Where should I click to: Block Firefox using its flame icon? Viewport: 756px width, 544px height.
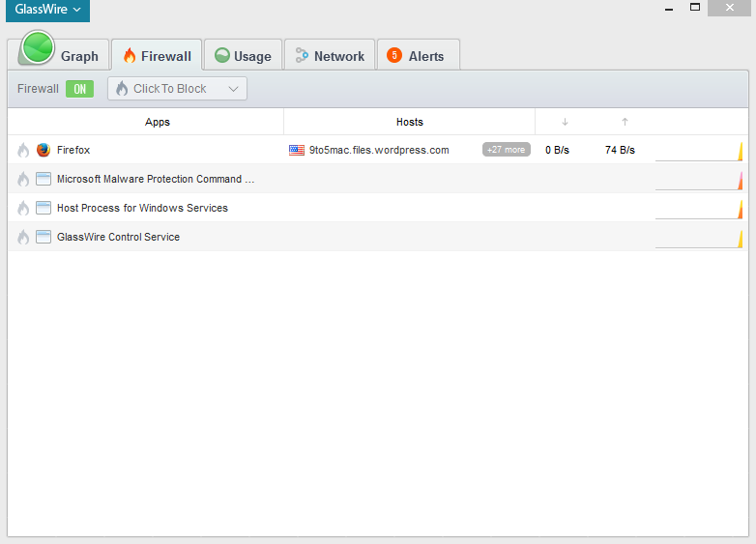tap(23, 151)
